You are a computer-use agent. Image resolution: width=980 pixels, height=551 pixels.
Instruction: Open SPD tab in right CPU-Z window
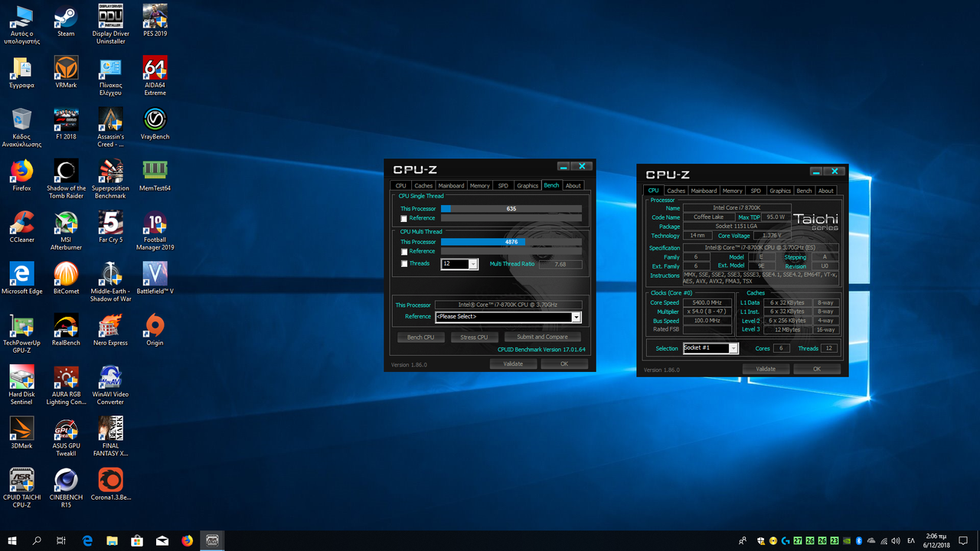756,191
